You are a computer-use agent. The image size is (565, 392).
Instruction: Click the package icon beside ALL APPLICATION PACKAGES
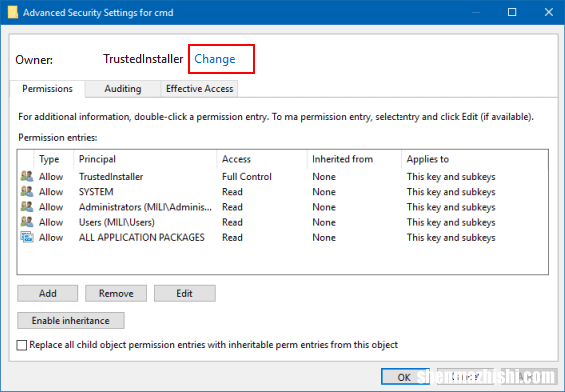27,237
